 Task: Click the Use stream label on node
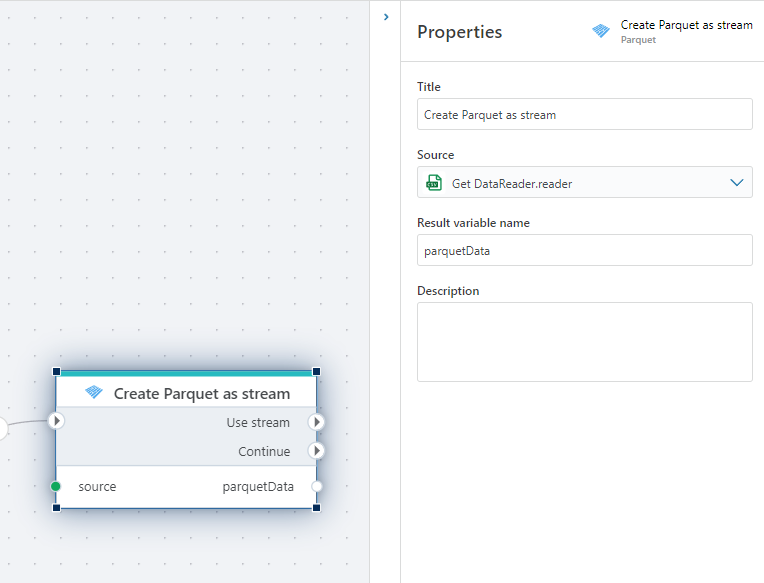[258, 423]
